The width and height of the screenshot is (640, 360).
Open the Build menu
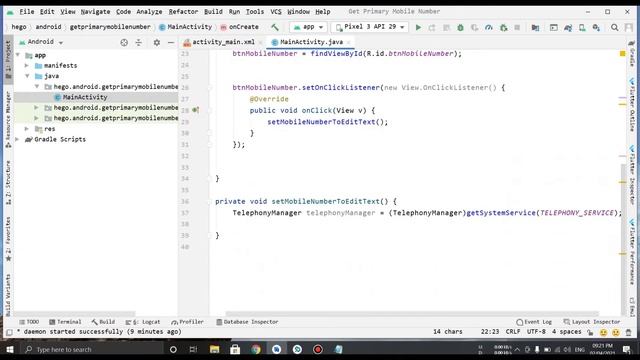click(213, 11)
